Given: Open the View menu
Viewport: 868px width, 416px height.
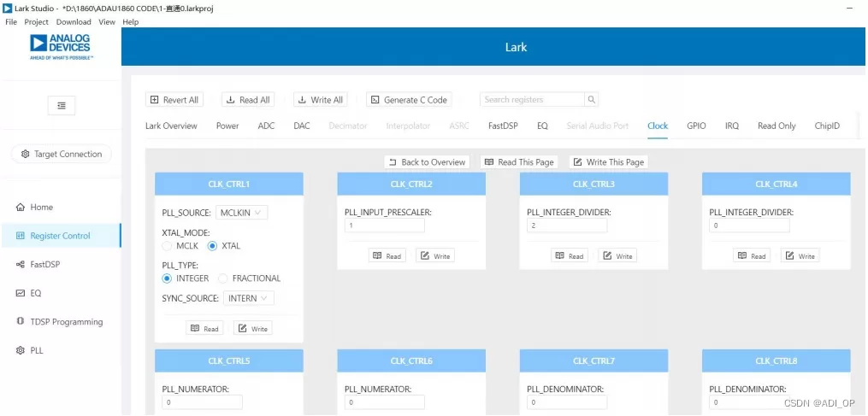Looking at the screenshot, I should click(x=107, y=22).
